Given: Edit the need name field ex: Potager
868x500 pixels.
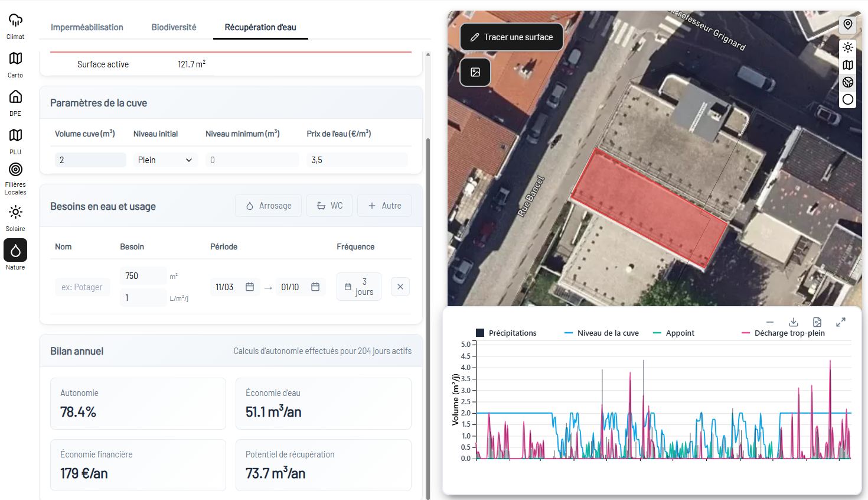Looking at the screenshot, I should tap(82, 287).
